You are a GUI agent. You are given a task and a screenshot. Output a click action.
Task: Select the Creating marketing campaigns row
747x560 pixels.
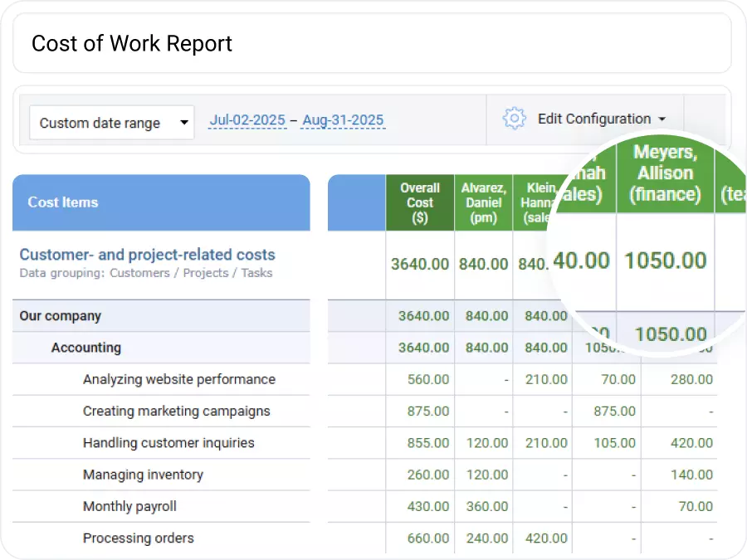pos(177,411)
